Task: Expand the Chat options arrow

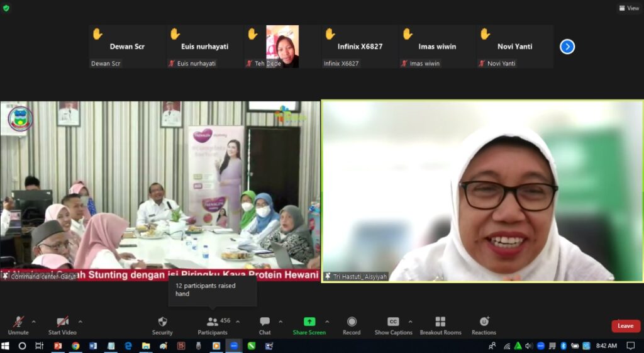Action: click(x=280, y=322)
